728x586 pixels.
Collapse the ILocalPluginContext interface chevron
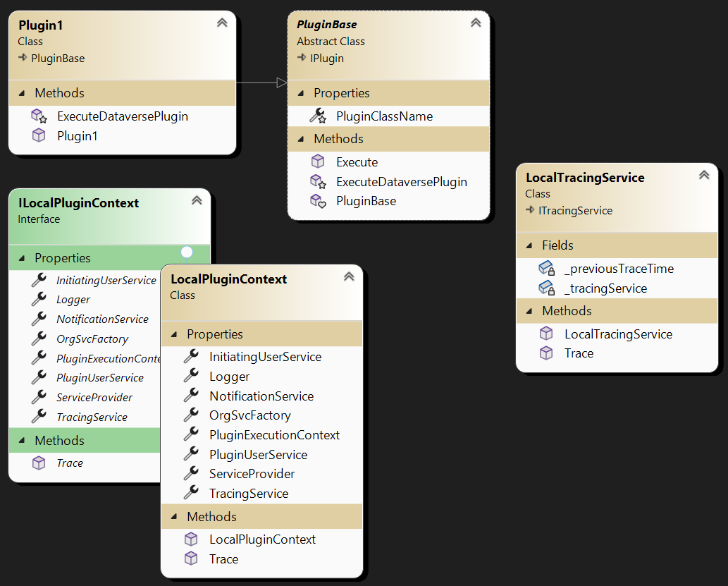pos(197,200)
